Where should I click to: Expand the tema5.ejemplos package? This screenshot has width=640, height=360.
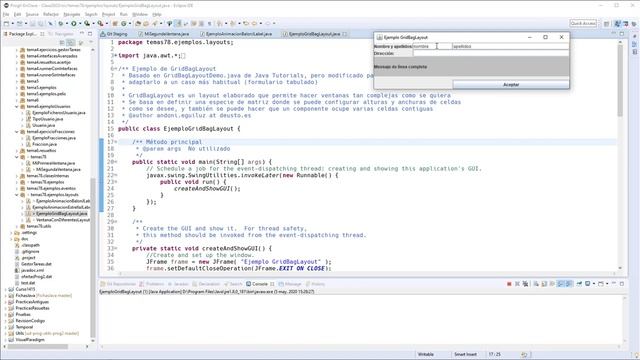pyautogui.click(x=17, y=88)
